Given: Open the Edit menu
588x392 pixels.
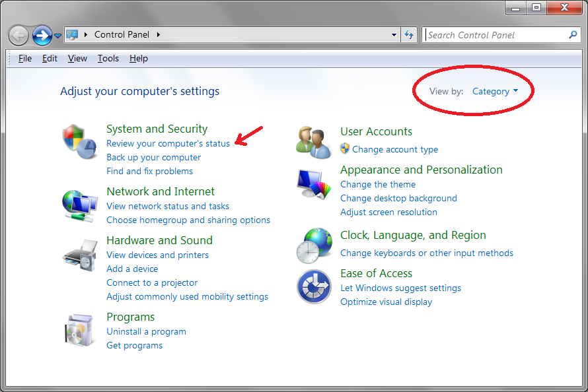Looking at the screenshot, I should (x=50, y=59).
